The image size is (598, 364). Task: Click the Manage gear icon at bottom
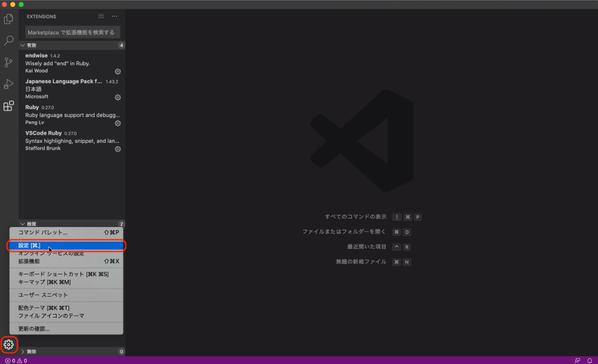tap(8, 344)
